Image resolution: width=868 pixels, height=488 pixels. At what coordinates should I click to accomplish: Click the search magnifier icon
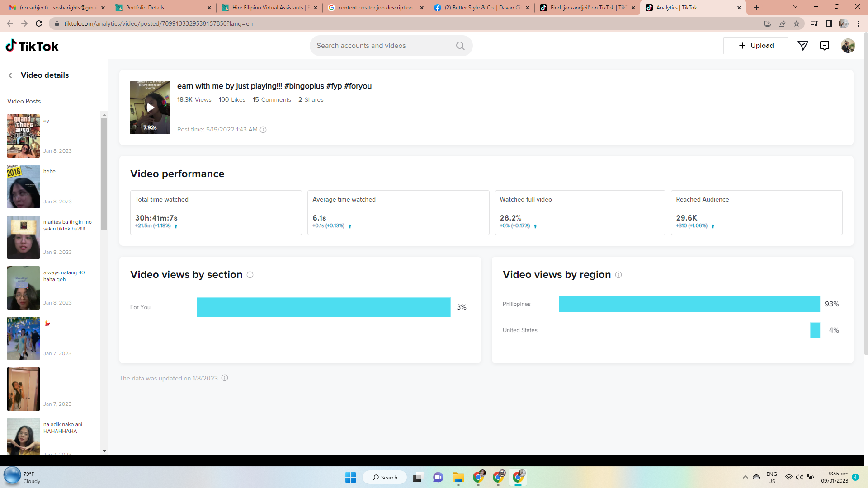tap(460, 46)
